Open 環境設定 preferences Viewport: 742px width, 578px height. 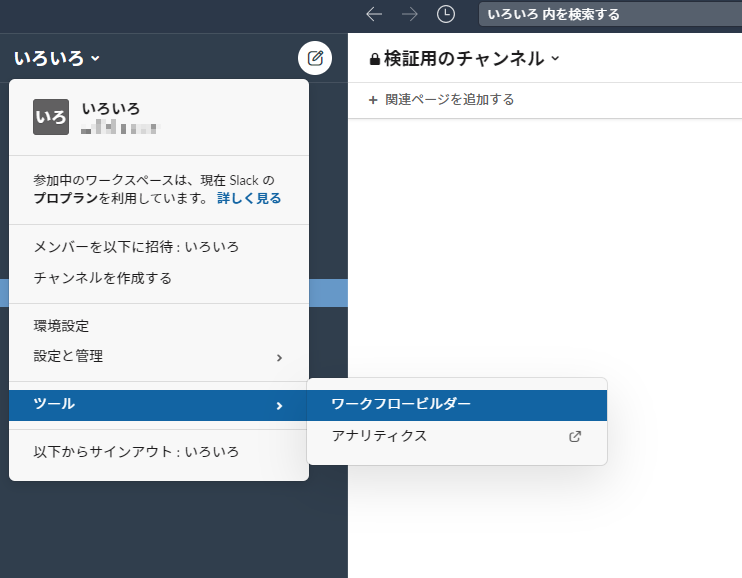tap(159, 326)
